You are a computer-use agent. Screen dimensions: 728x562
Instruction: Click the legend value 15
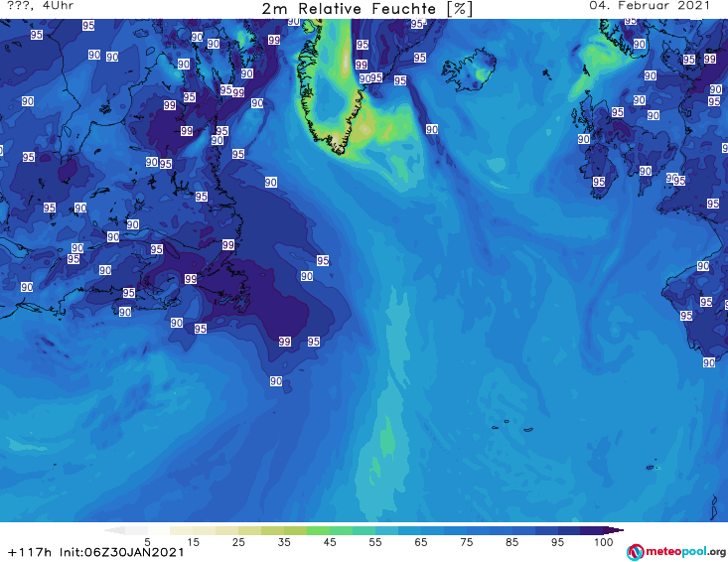pyautogui.click(x=193, y=542)
